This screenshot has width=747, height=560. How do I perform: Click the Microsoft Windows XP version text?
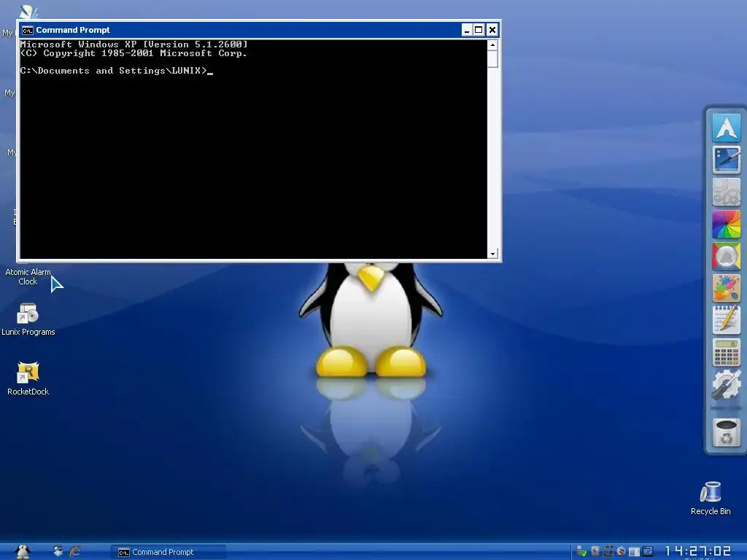(x=134, y=44)
